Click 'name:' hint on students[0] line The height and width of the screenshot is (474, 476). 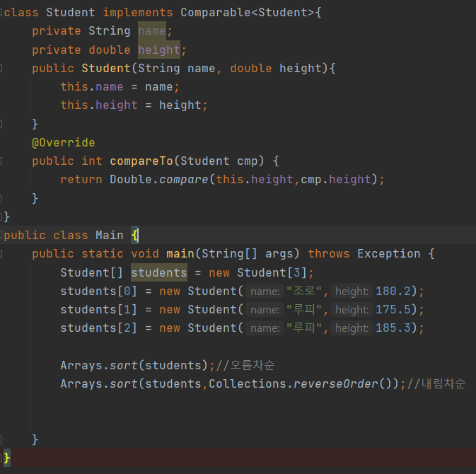click(265, 291)
